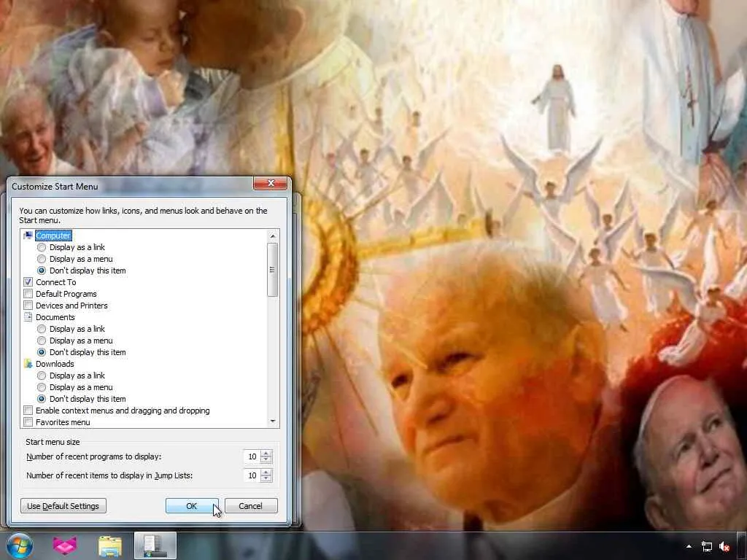This screenshot has width=747, height=560.
Task: Click Show desktop strip at taskbar end
Action: 742,545
